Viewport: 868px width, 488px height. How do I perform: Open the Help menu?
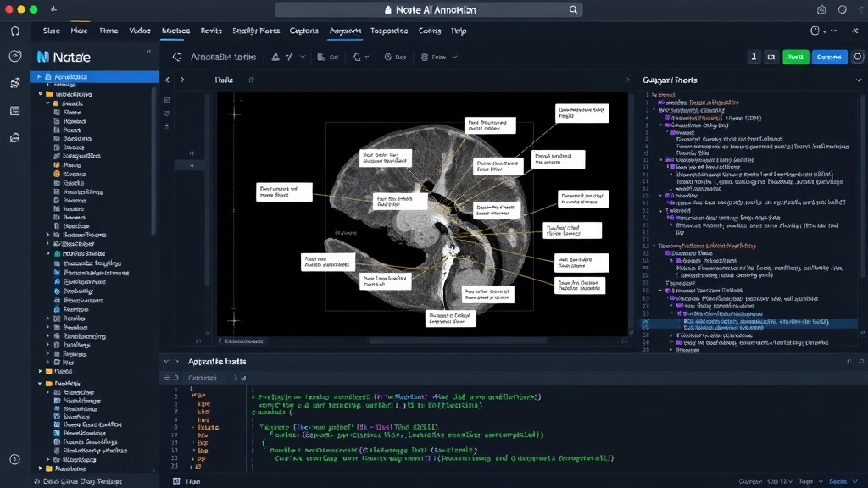coord(459,31)
